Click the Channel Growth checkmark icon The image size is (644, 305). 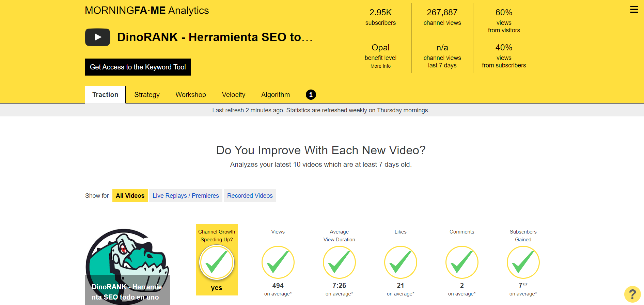(x=217, y=262)
